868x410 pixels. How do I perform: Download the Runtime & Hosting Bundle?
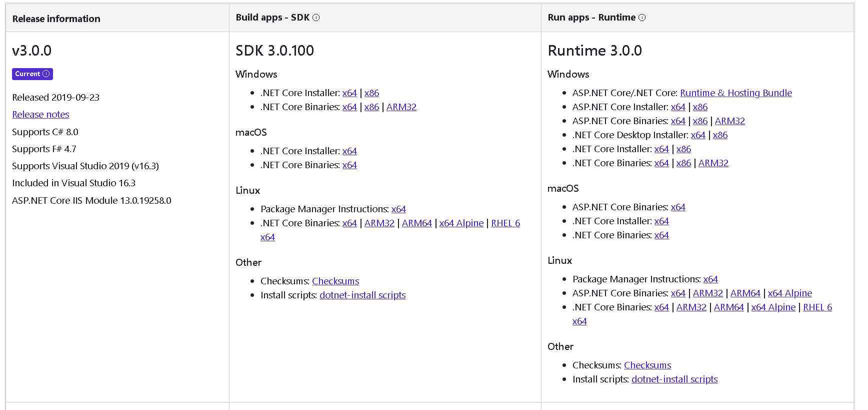point(736,93)
